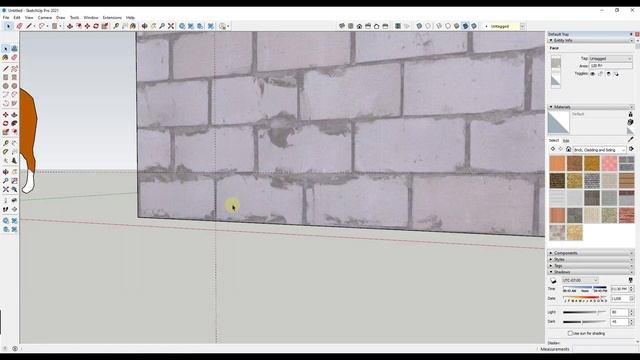Select the Tape Measure in left tool palette

click(5, 143)
